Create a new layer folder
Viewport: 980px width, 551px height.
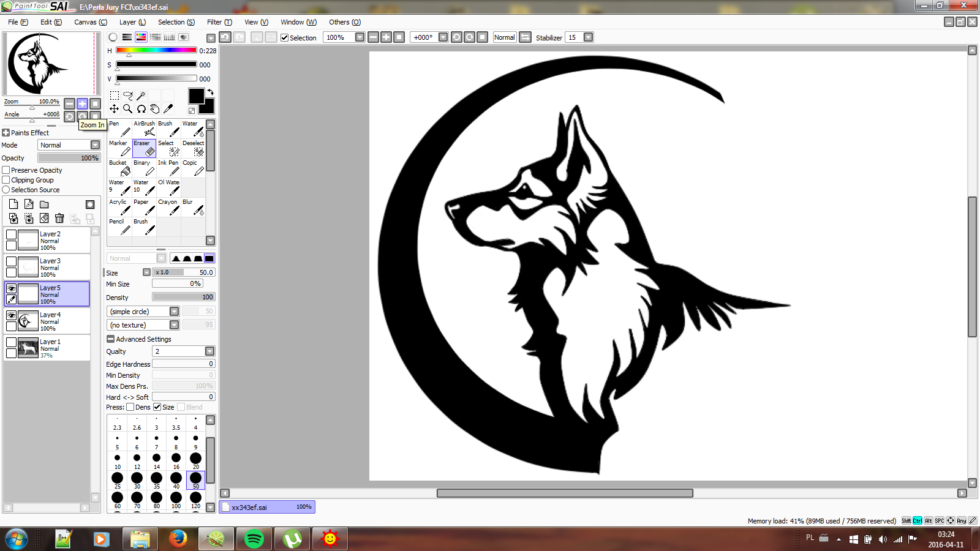tap(44, 204)
